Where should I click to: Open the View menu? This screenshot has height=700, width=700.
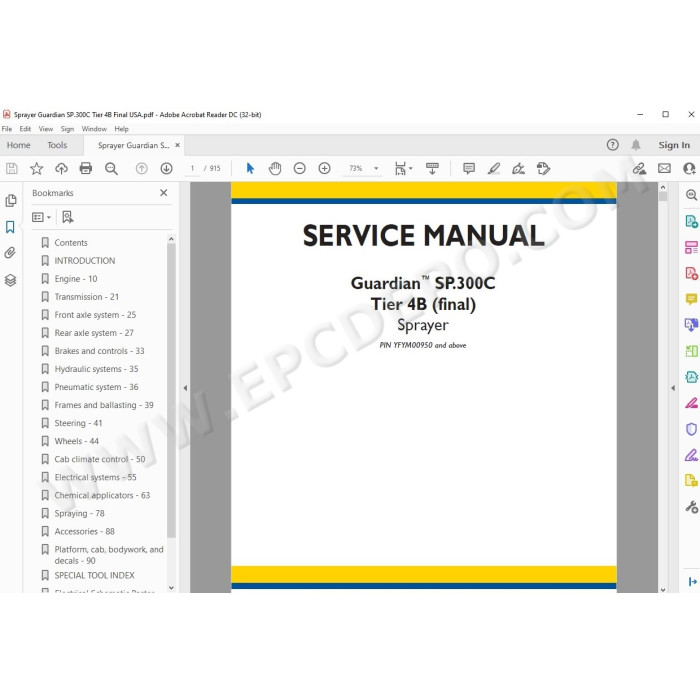pos(46,129)
